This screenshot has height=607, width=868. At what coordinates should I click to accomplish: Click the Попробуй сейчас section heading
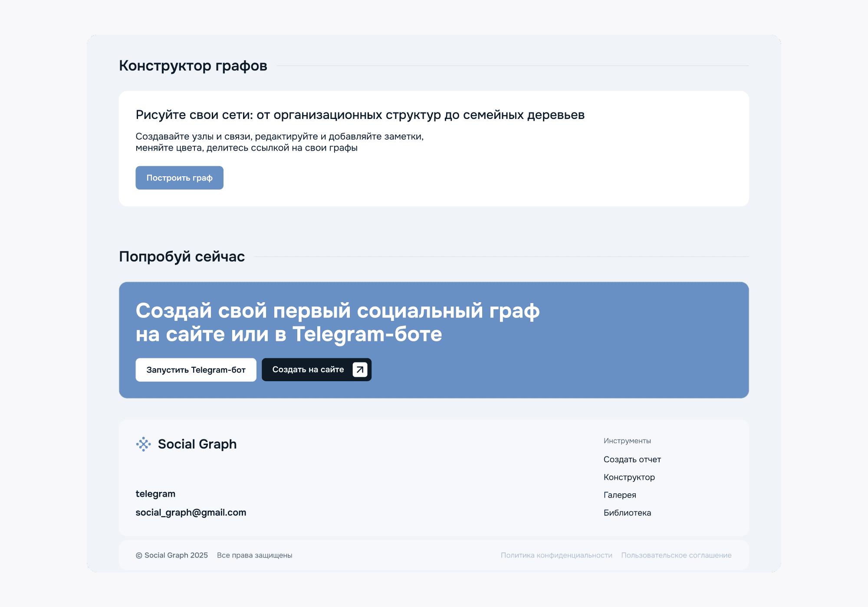click(181, 257)
